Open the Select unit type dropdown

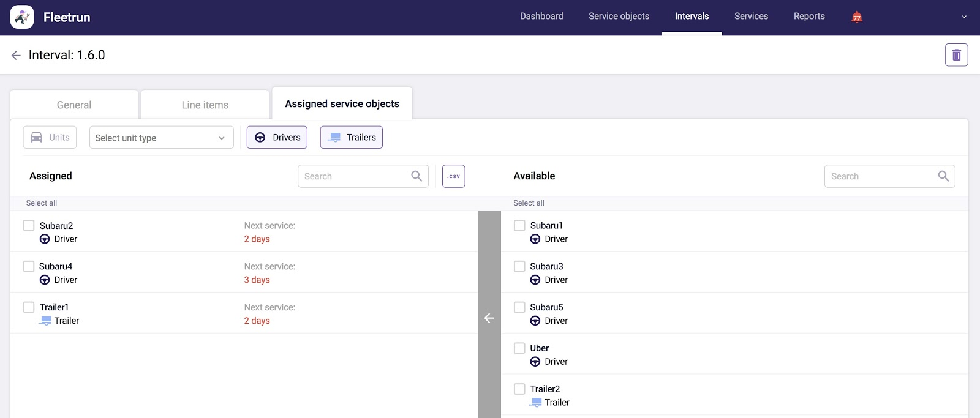161,138
